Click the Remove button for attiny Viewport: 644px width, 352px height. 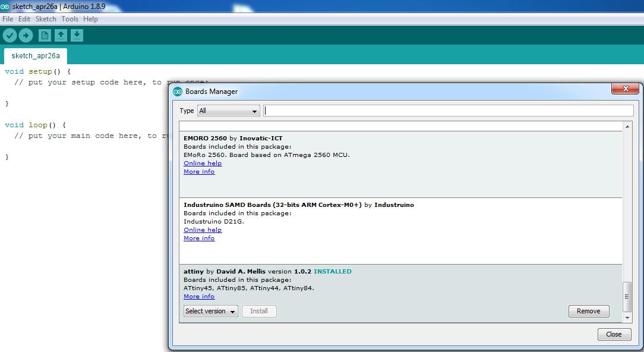[589, 312]
